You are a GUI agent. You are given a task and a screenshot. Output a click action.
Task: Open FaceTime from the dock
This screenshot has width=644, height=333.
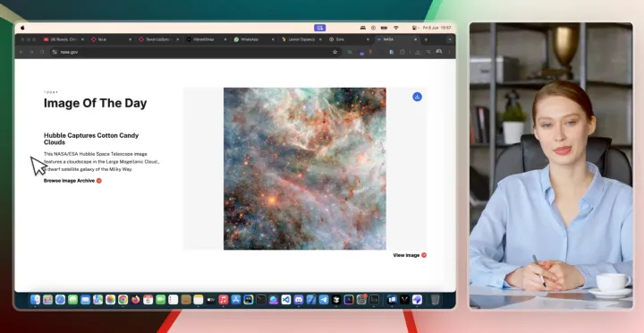(x=161, y=300)
